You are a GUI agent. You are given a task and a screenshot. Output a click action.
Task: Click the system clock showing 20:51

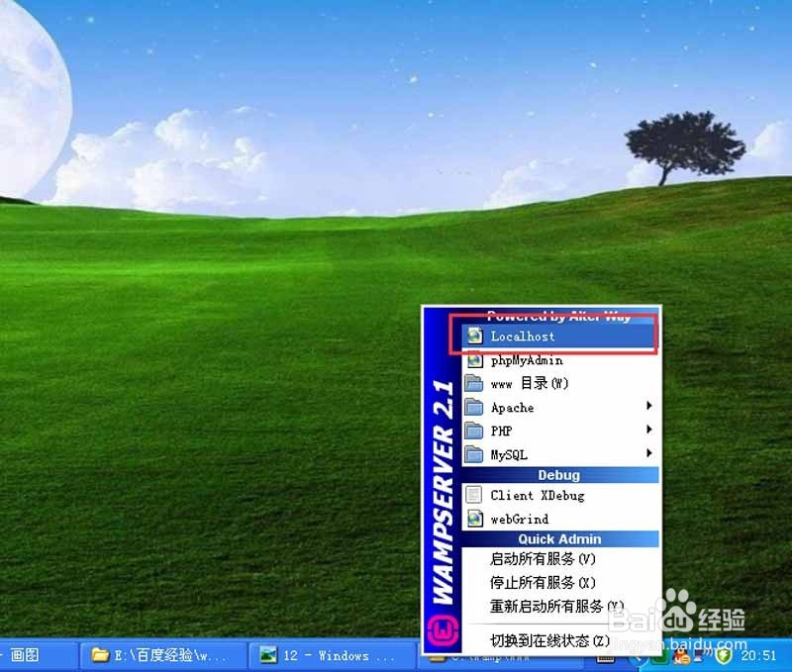coord(758,656)
